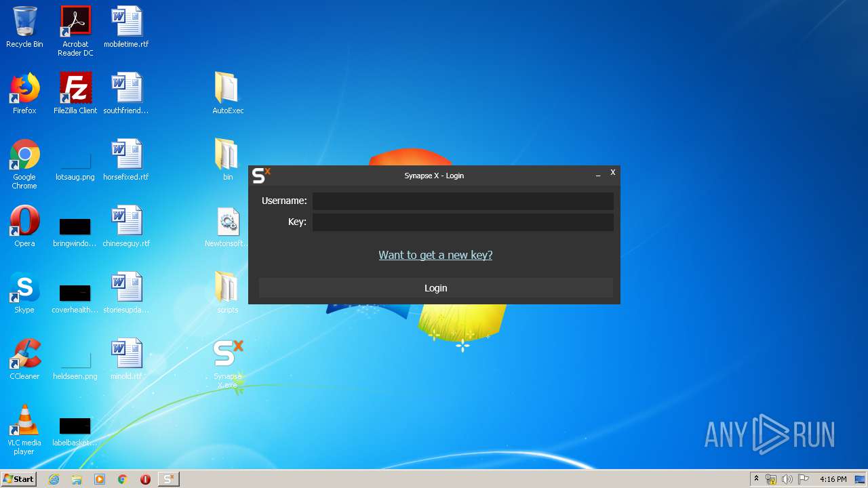The width and height of the screenshot is (868, 488).
Task: Select the AutoExec folder
Action: (x=228, y=94)
